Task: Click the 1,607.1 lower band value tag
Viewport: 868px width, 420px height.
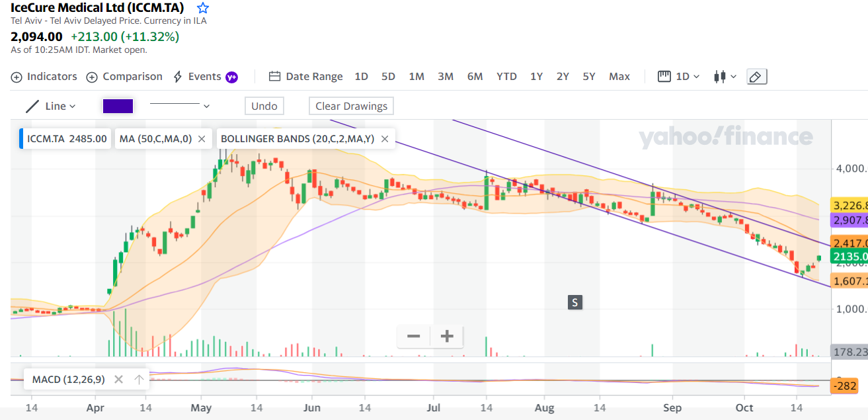Action: click(x=849, y=281)
